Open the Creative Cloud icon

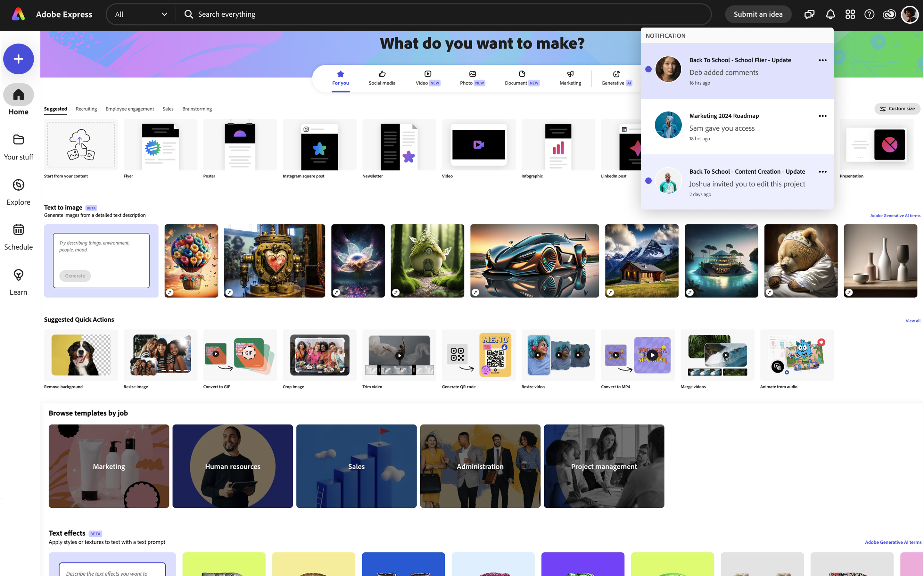[889, 14]
